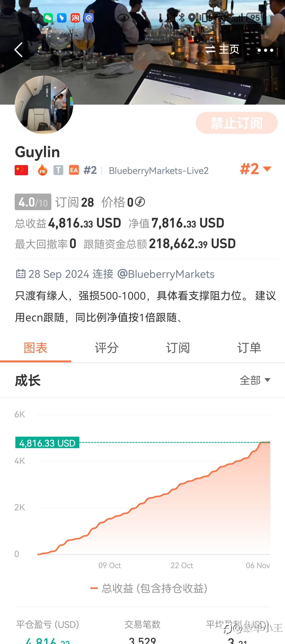This screenshot has width=285, height=644.
Task: Tap the PK flame badge icon
Action: pos(43,171)
